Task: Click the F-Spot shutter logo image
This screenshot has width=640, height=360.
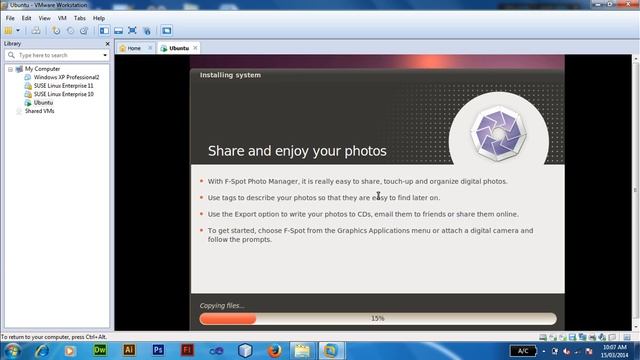Action: coord(498,133)
